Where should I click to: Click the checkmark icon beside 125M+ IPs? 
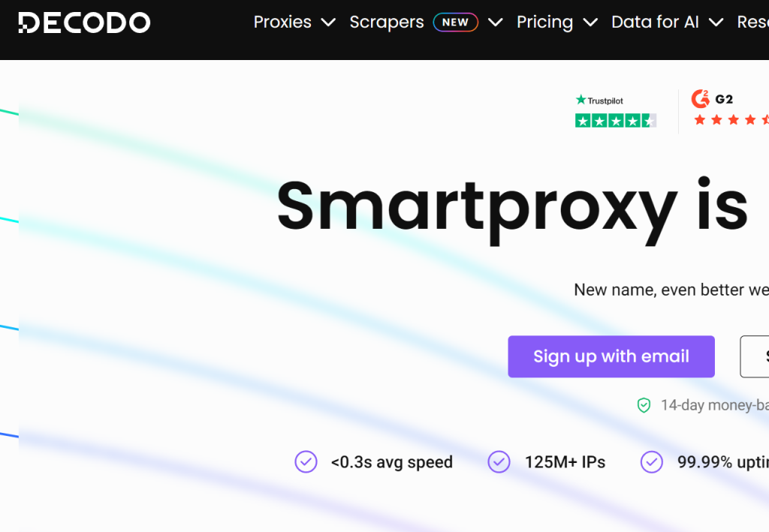(x=499, y=461)
